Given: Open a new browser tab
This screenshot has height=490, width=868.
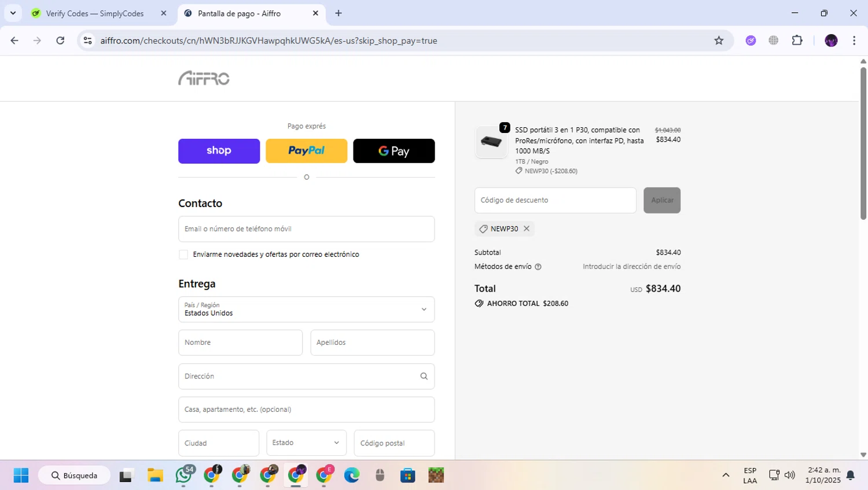Looking at the screenshot, I should click(x=339, y=13).
